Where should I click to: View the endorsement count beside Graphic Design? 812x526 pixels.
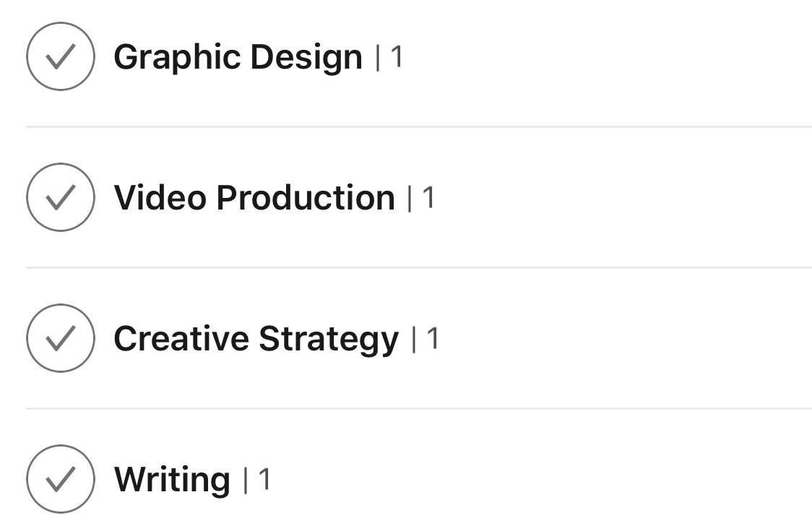[396, 57]
